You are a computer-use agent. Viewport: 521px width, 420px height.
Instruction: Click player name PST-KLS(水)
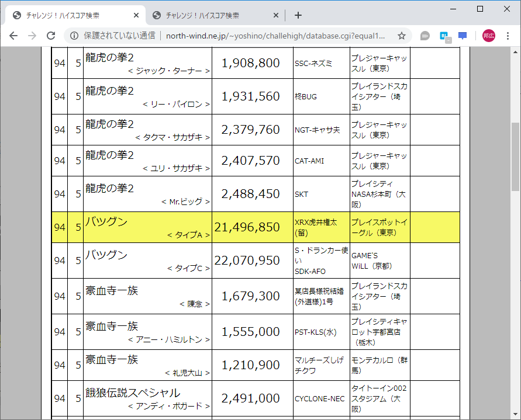pos(316,332)
